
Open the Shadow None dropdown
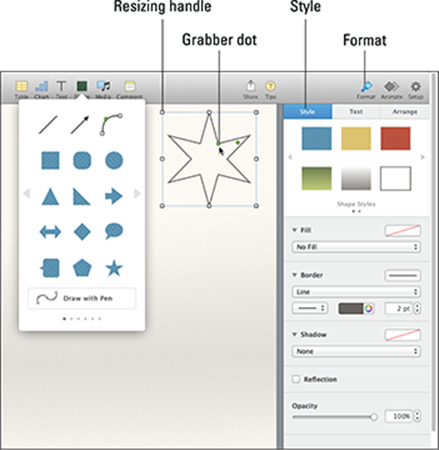pos(356,351)
